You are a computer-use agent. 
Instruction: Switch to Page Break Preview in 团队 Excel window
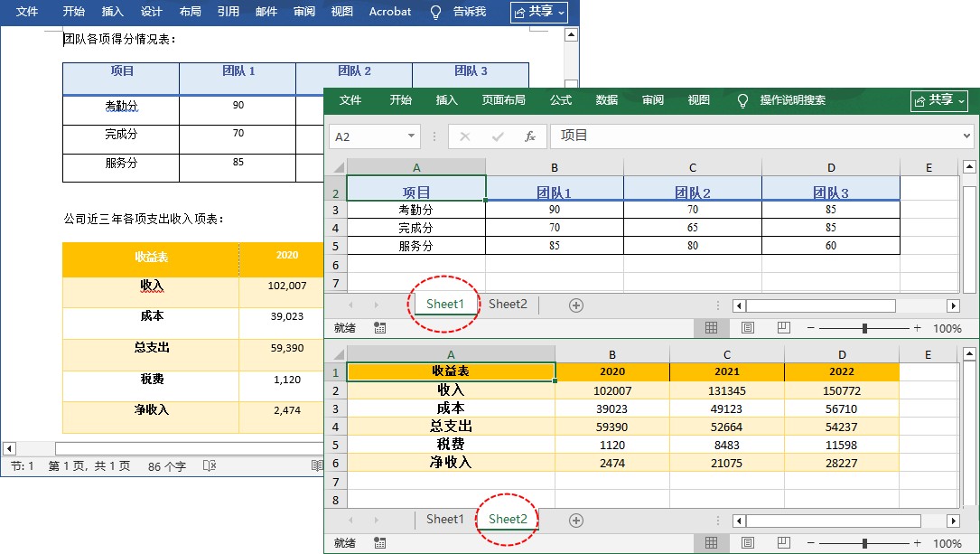click(x=784, y=328)
